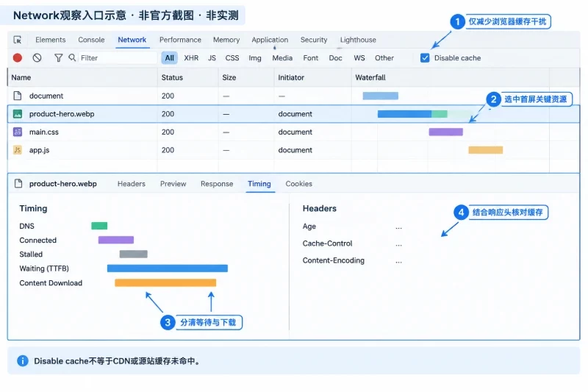The width and height of the screenshot is (588, 392).
Task: Click the blue Waiting (TTFB) bar
Action: (x=168, y=268)
